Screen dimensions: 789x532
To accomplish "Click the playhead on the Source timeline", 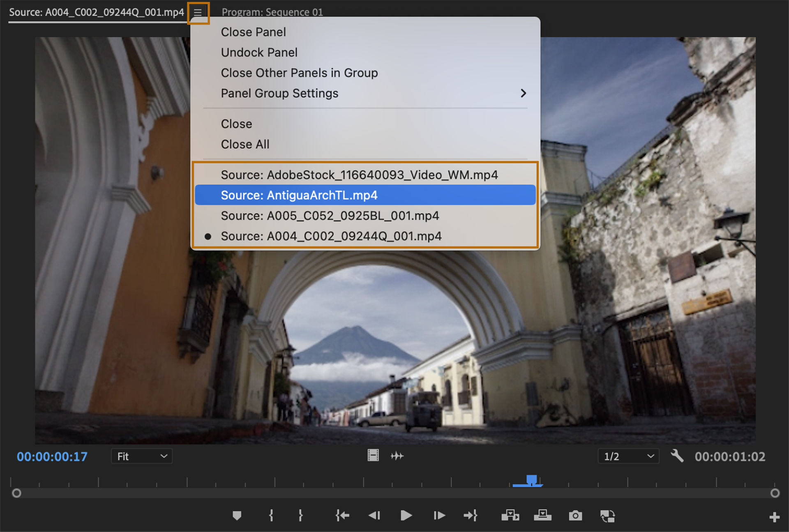I will pos(532,480).
